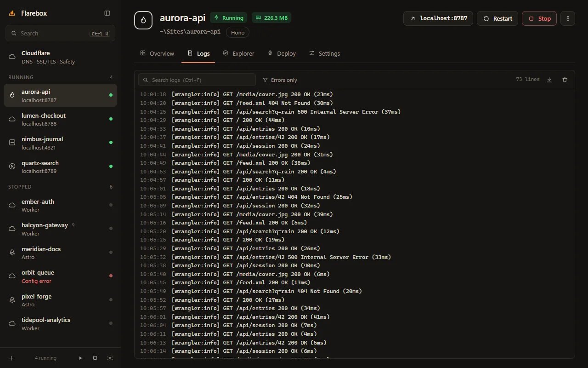Click the 10:05:32 entries/42 500 error log line
The width and height of the screenshot is (588, 368).
coord(355,257)
